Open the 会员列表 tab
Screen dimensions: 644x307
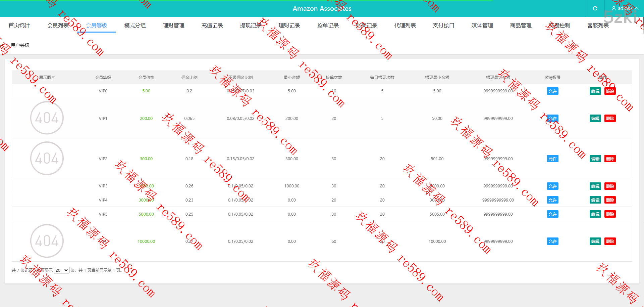tap(58, 25)
